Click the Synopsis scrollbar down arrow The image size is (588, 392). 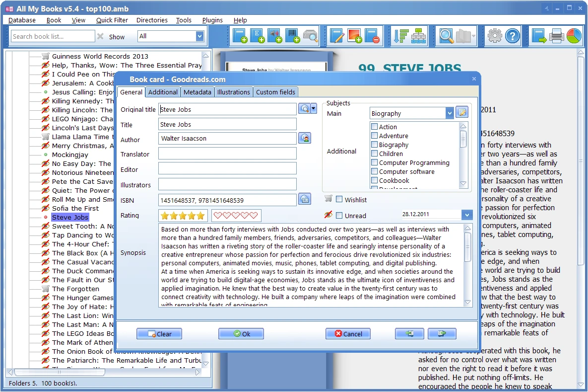click(467, 302)
